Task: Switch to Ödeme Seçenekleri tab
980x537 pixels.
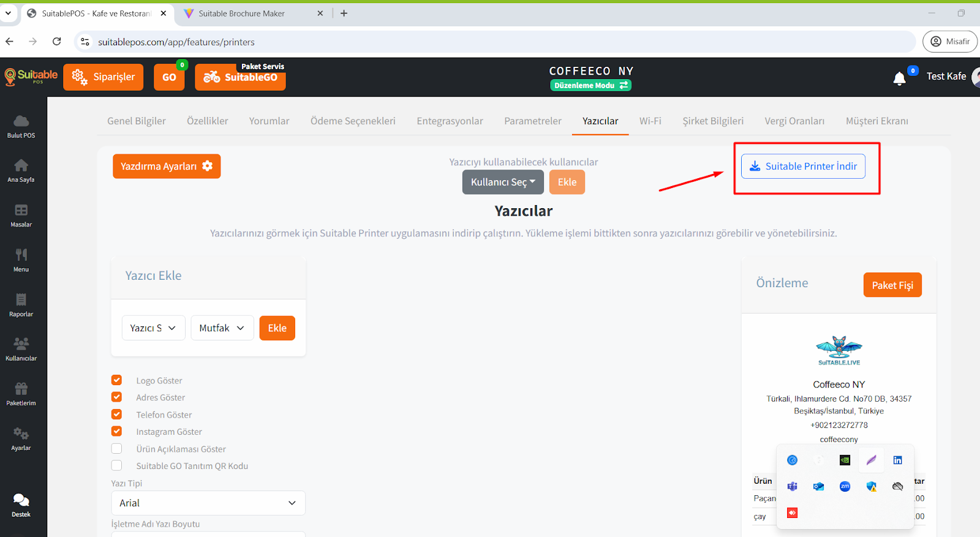Action: [x=353, y=121]
